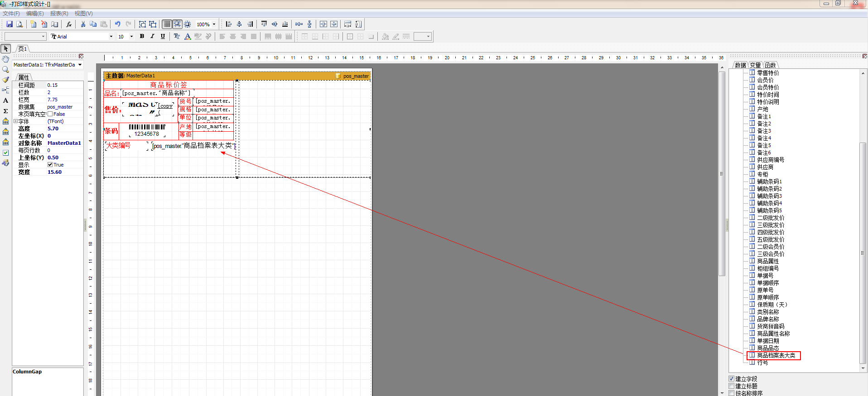Open the 报表(R) menu
The height and width of the screenshot is (396, 868).
59,14
